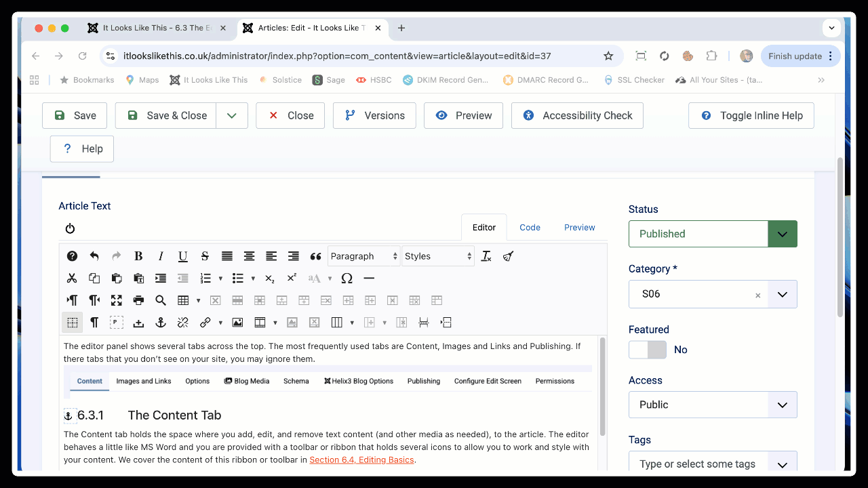Click the Cut scissors icon
This screenshot has height=488, width=868.
pyautogui.click(x=72, y=278)
